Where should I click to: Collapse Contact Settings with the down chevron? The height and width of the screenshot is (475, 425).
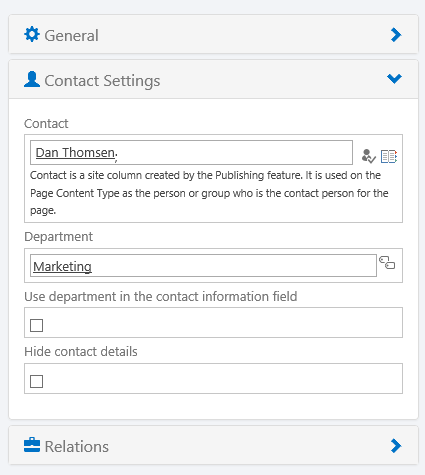[x=394, y=79]
